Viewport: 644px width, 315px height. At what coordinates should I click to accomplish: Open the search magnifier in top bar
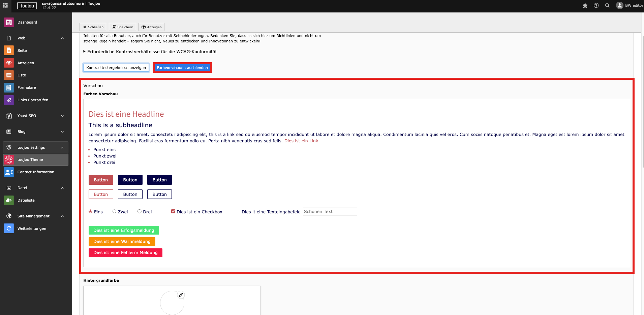[x=607, y=5]
